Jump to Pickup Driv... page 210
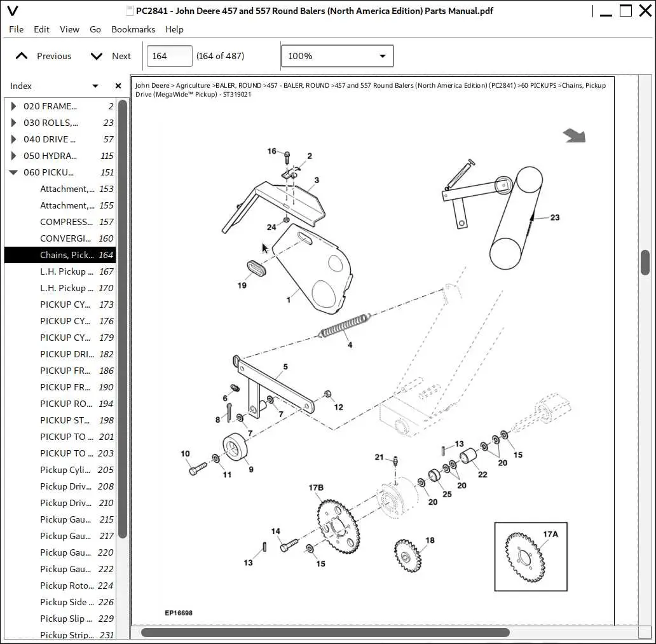Image resolution: width=656 pixels, height=644 pixels. coord(60,503)
